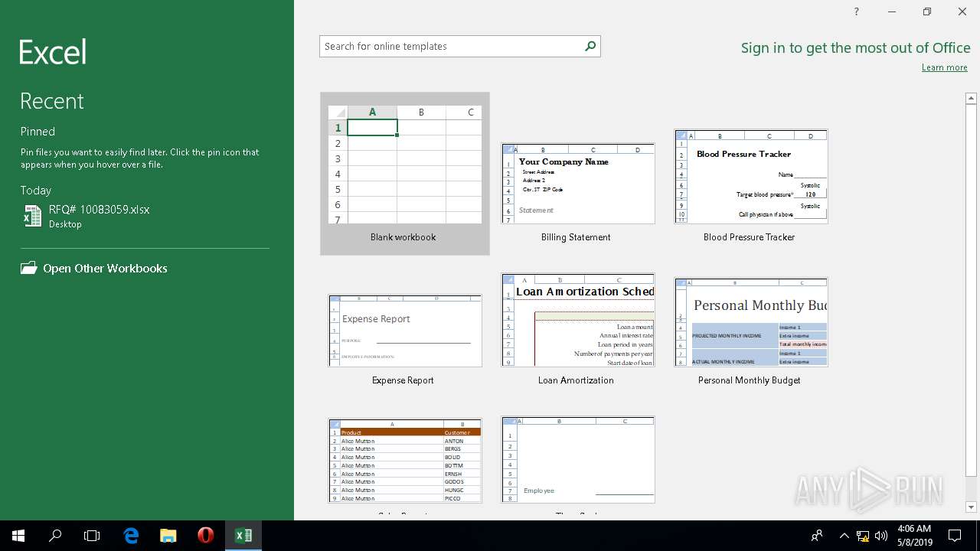
Task: Select the sales report template with Alice Mutton rows
Action: coord(405,461)
